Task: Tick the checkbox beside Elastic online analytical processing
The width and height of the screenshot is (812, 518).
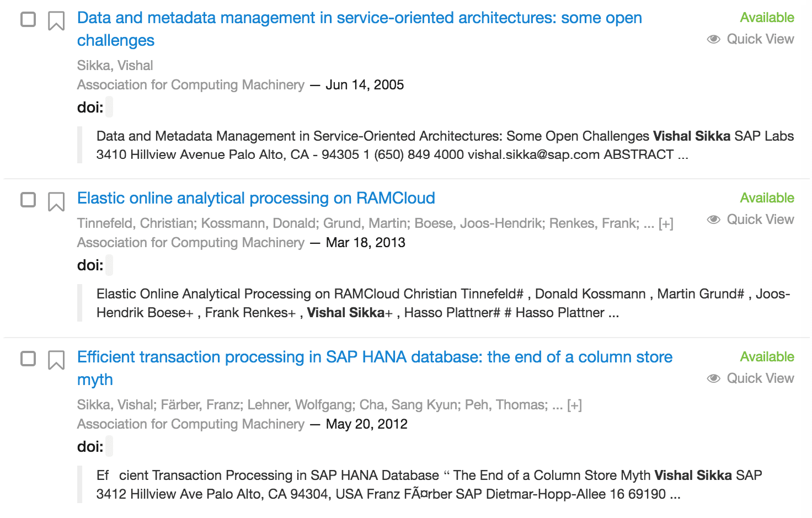Action: point(28,200)
